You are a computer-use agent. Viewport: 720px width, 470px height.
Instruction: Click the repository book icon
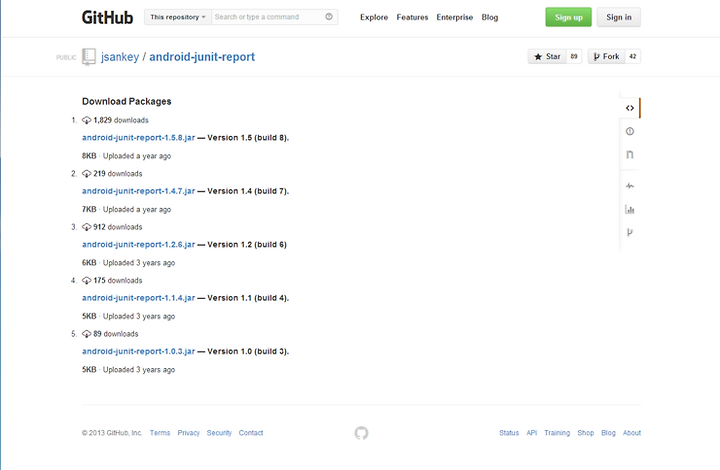[89, 57]
